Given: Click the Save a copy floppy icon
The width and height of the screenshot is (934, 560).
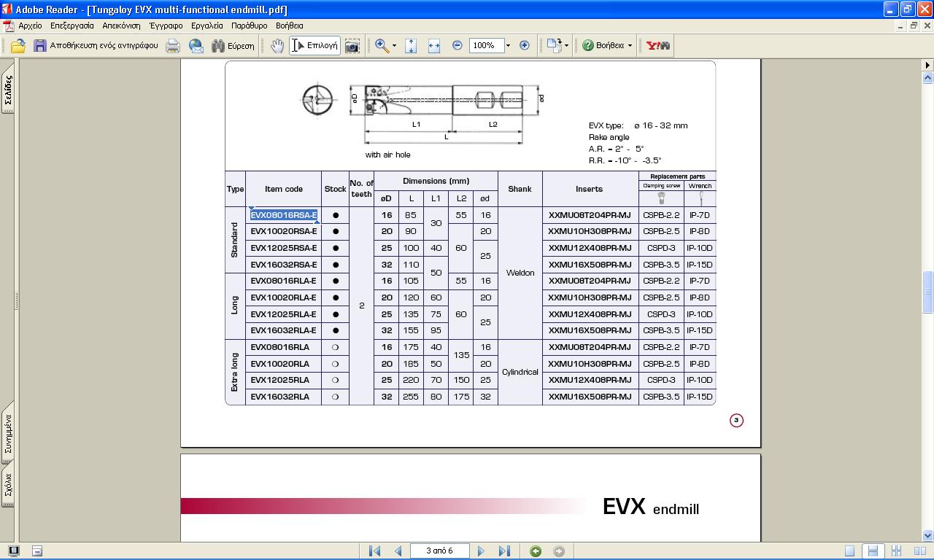Looking at the screenshot, I should click(40, 45).
